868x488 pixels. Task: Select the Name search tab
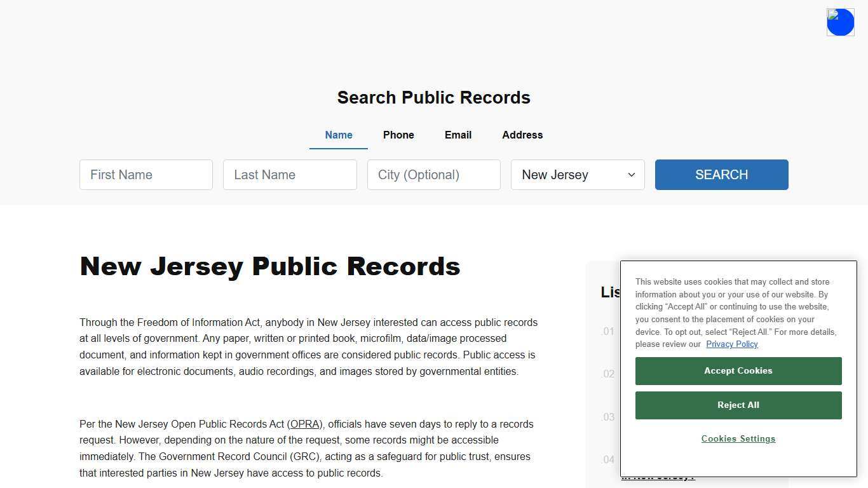[338, 135]
